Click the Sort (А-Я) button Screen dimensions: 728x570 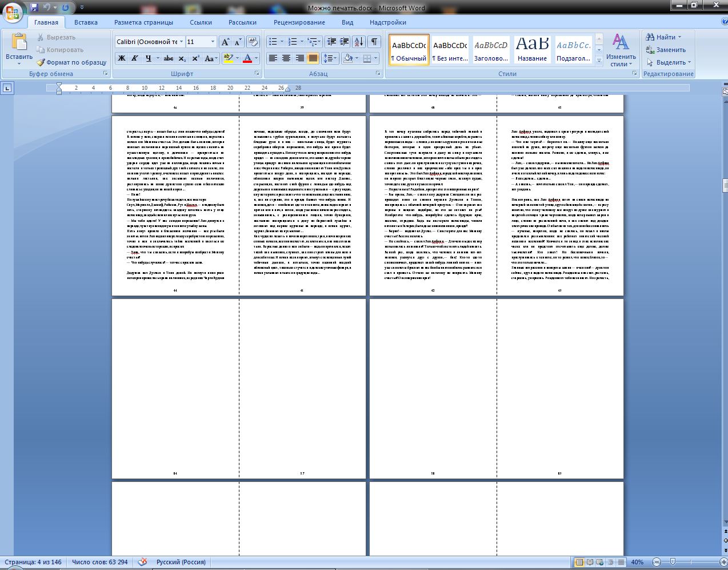(x=358, y=42)
